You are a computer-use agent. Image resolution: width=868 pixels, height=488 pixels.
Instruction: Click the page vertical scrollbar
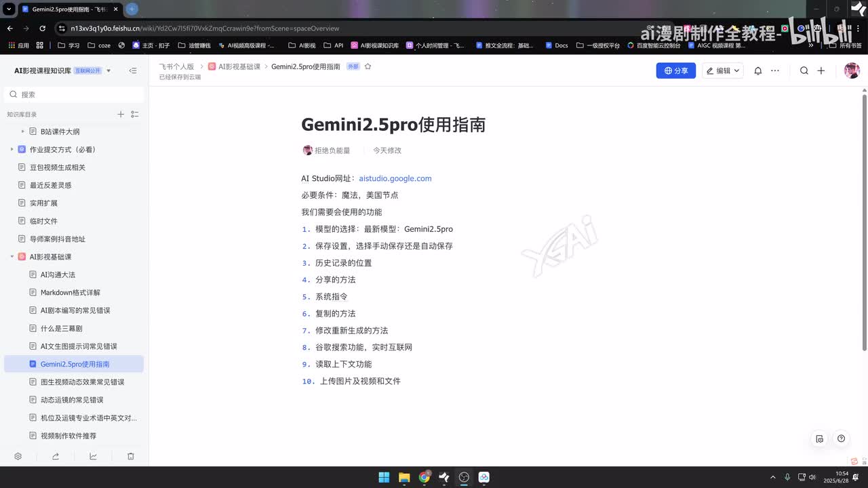[x=864, y=222]
